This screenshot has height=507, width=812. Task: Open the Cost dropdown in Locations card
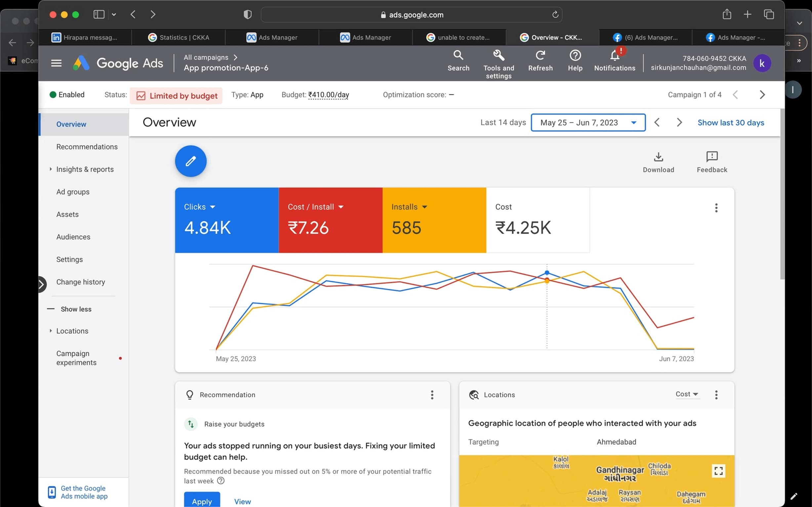tap(687, 394)
